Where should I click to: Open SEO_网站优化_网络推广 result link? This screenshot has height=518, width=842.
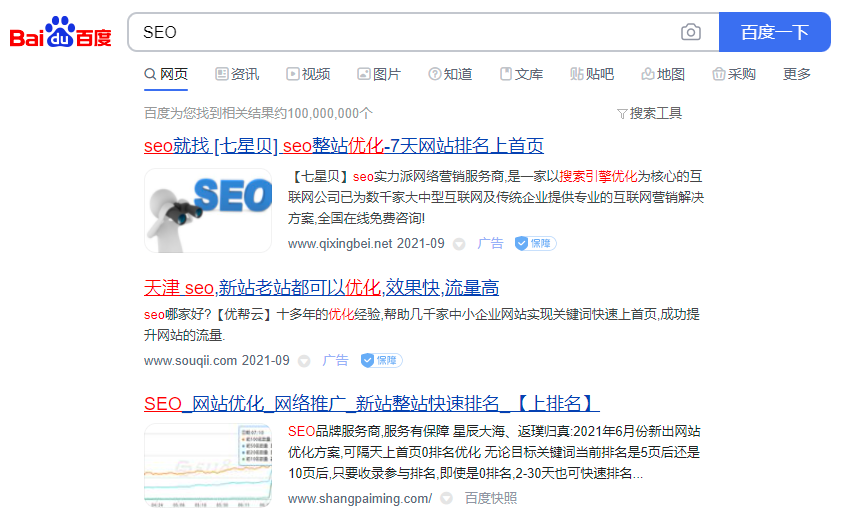pos(372,404)
